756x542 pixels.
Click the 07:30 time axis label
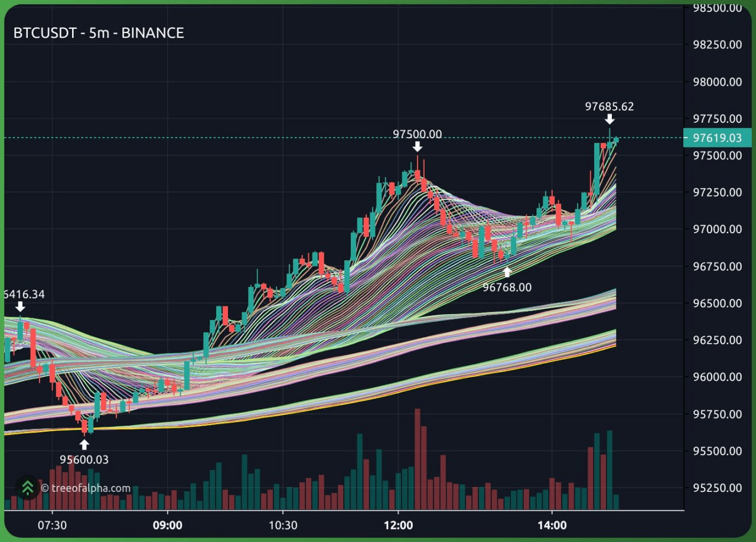tap(52, 525)
